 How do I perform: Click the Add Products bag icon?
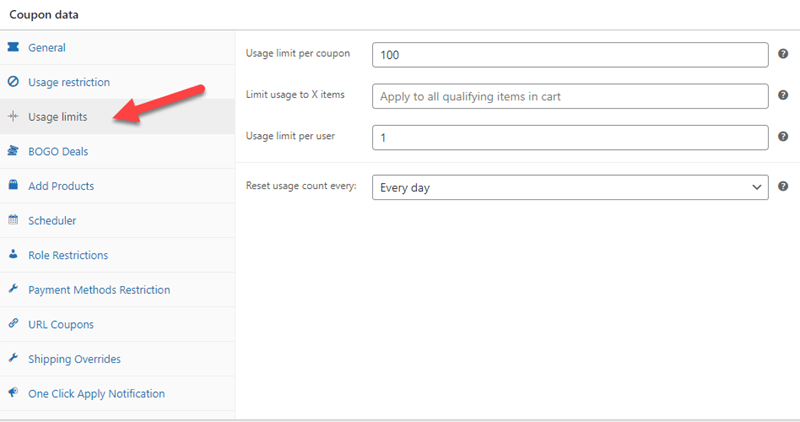[x=13, y=185]
